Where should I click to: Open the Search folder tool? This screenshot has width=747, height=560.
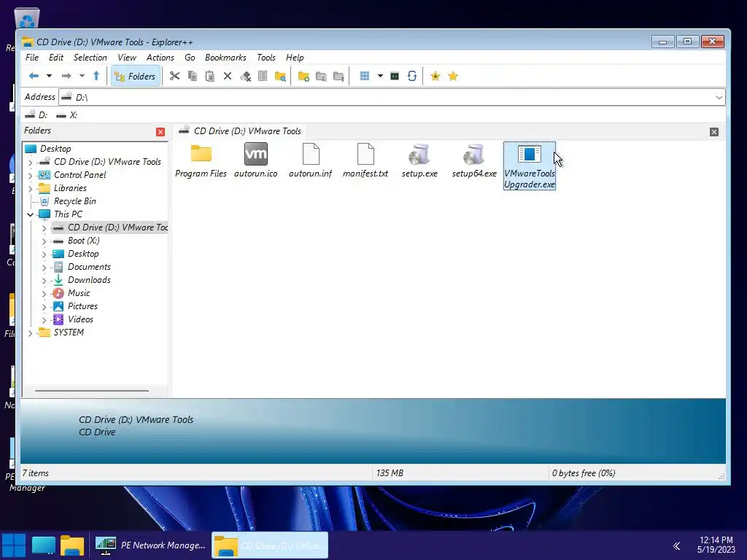click(281, 76)
